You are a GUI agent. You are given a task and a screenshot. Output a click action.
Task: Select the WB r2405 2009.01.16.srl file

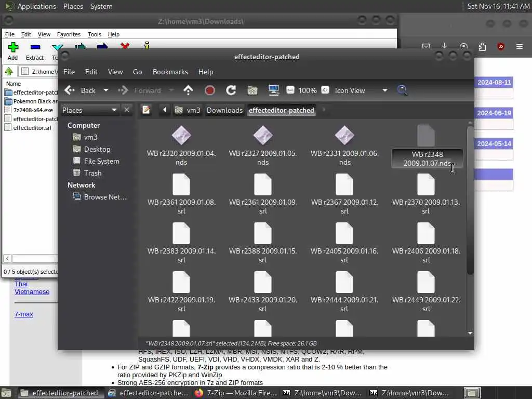click(x=344, y=243)
